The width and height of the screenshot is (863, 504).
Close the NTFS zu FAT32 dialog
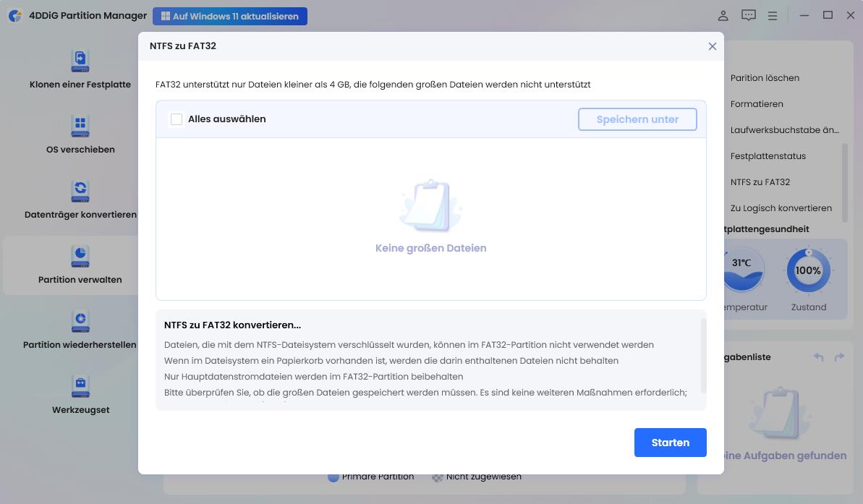click(x=713, y=46)
